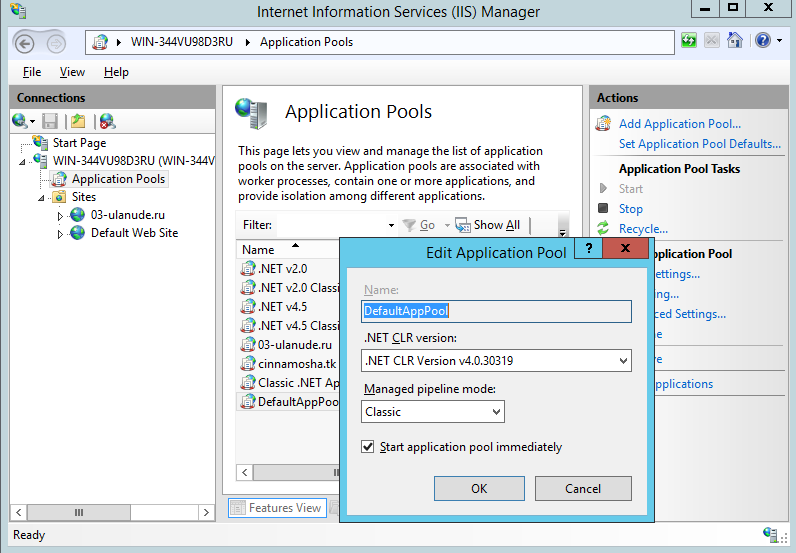Screen dimensions: 796x553
Task: Open the Go button dropdown arrow
Action: click(x=447, y=225)
